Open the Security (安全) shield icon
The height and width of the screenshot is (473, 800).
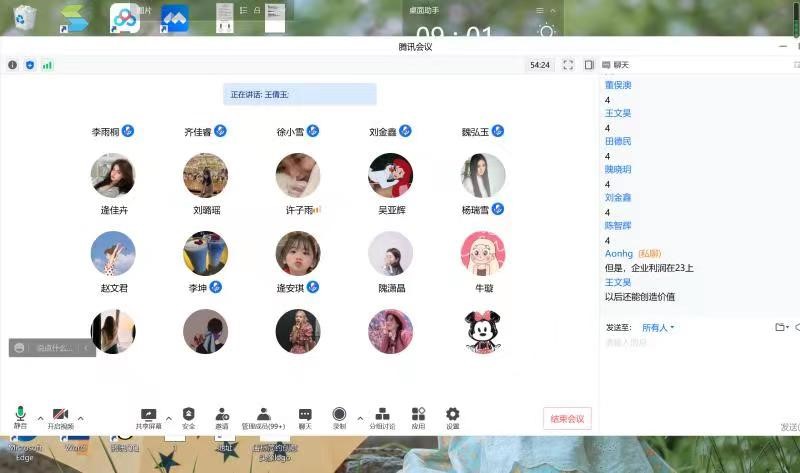(x=188, y=415)
